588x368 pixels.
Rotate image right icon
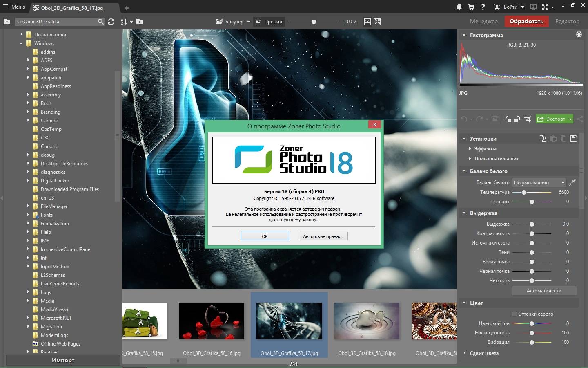tap(517, 119)
